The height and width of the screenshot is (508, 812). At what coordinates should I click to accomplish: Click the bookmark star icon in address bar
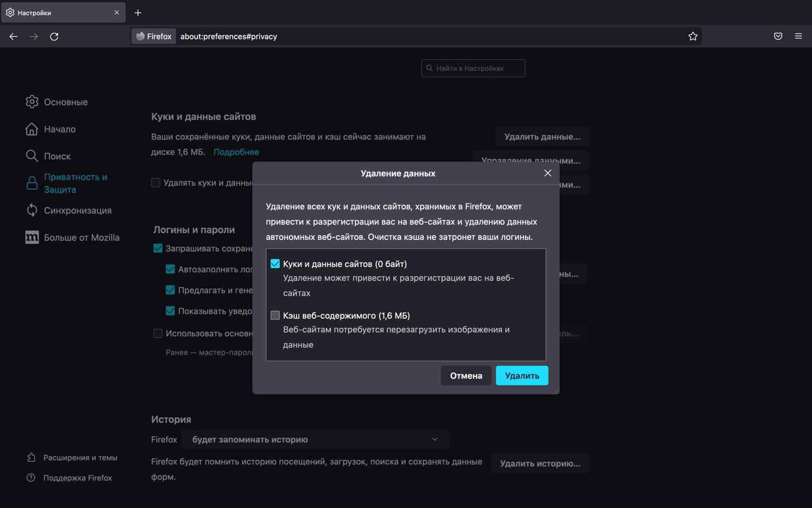pos(693,36)
